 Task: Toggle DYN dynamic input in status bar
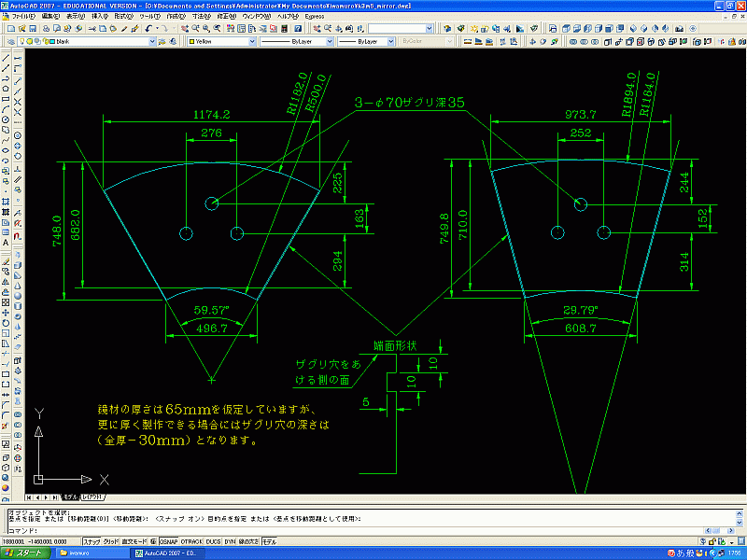click(x=230, y=541)
